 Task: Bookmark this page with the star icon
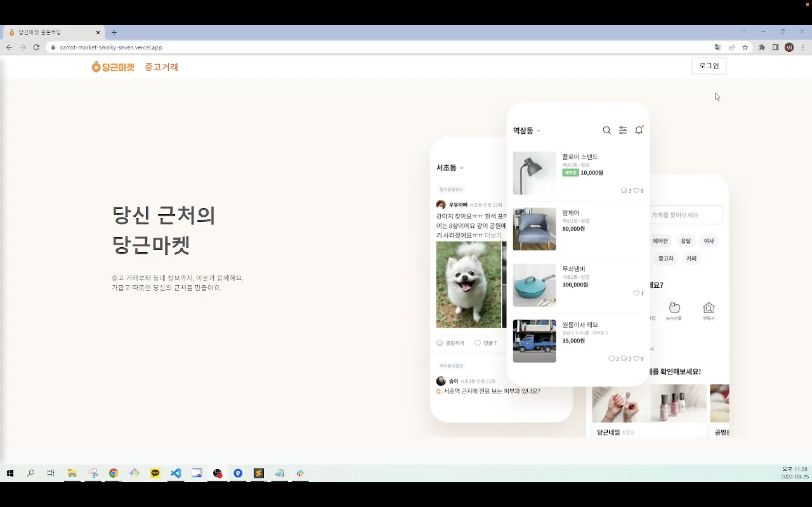point(745,47)
